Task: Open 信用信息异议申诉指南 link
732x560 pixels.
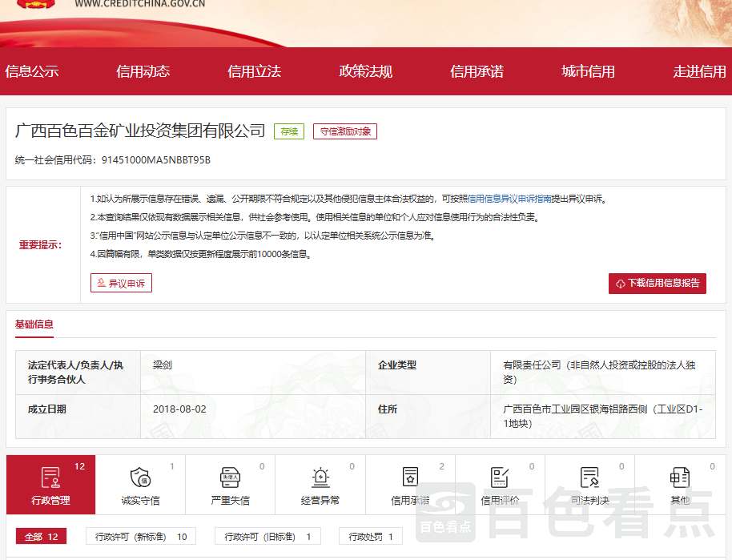Action: 509,199
